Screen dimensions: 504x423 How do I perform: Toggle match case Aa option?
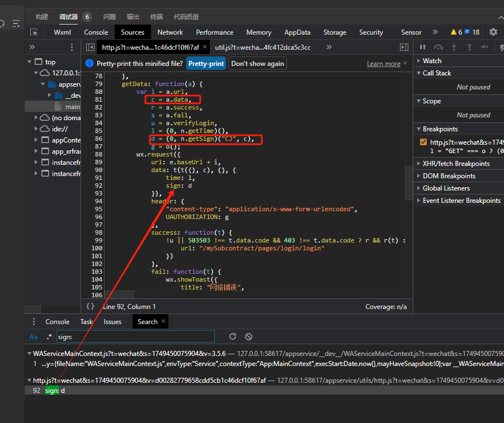point(34,336)
